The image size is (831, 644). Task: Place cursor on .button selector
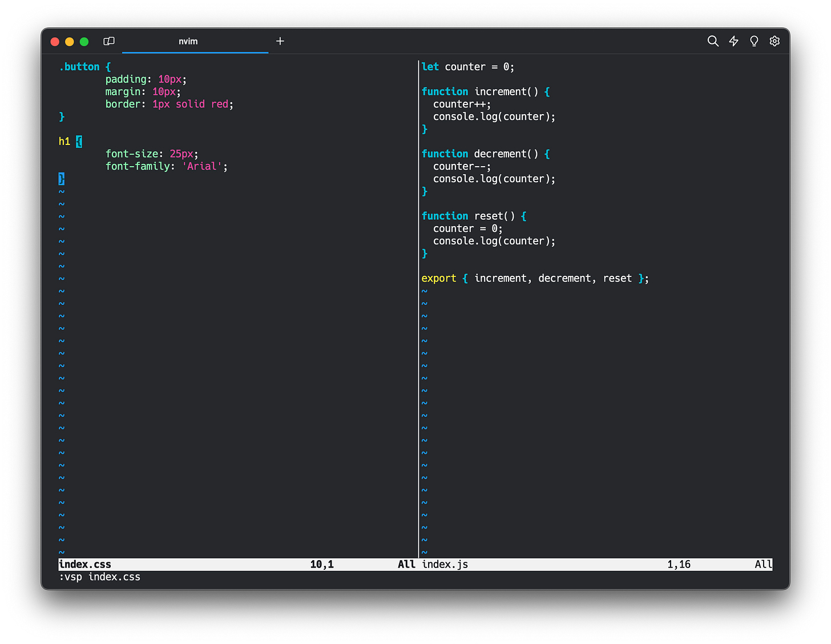(79, 67)
